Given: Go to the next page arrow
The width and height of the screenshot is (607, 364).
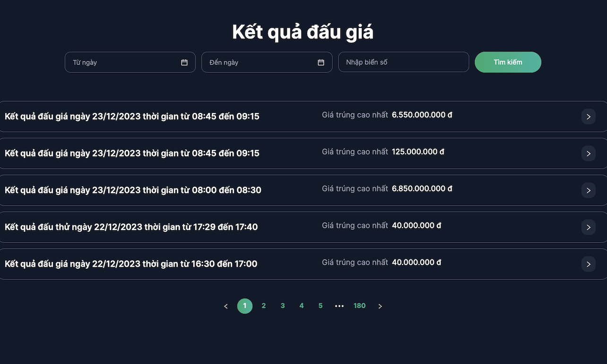Looking at the screenshot, I should (380, 306).
